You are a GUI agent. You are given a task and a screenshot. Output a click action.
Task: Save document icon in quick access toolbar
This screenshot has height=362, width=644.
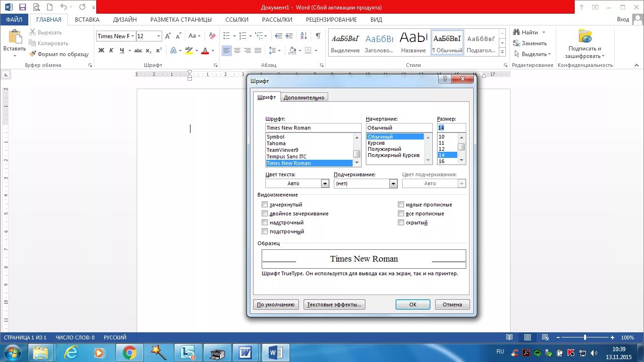point(22,7)
